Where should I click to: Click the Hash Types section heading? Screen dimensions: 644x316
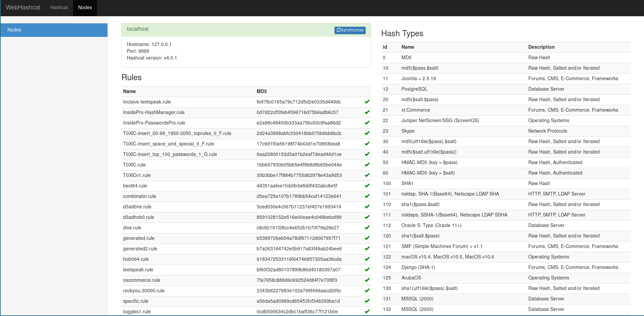402,33
